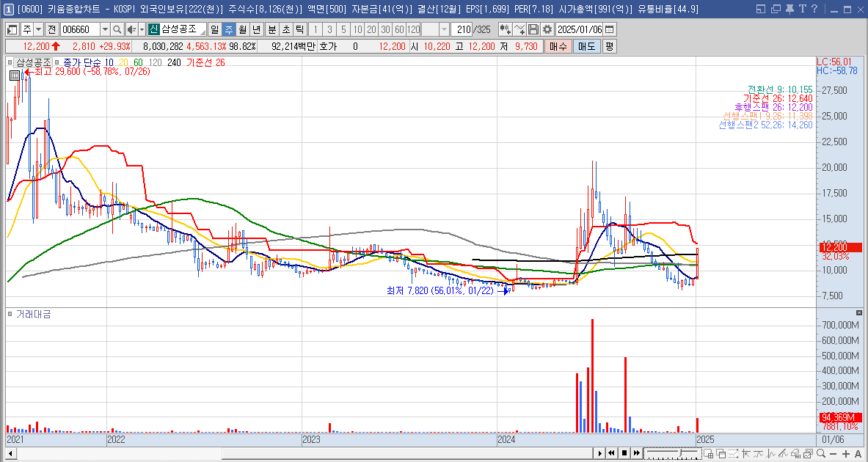Pin the window with pushpin icon

790,9
